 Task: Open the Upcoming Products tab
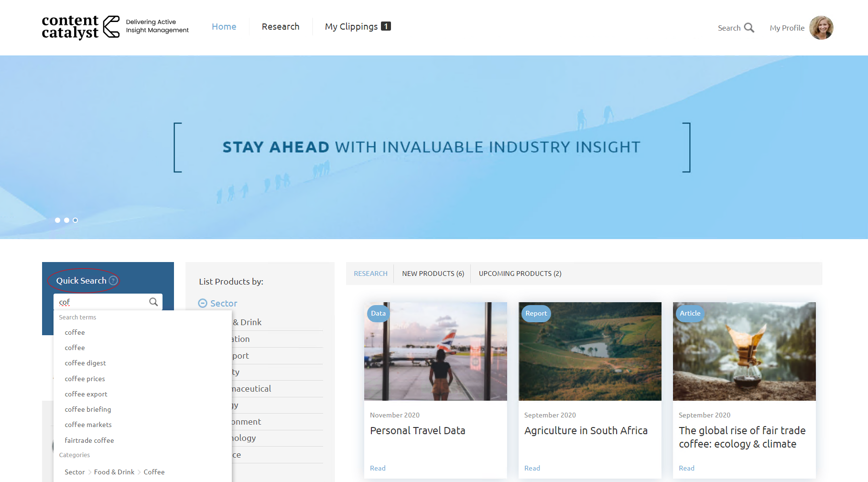520,274
